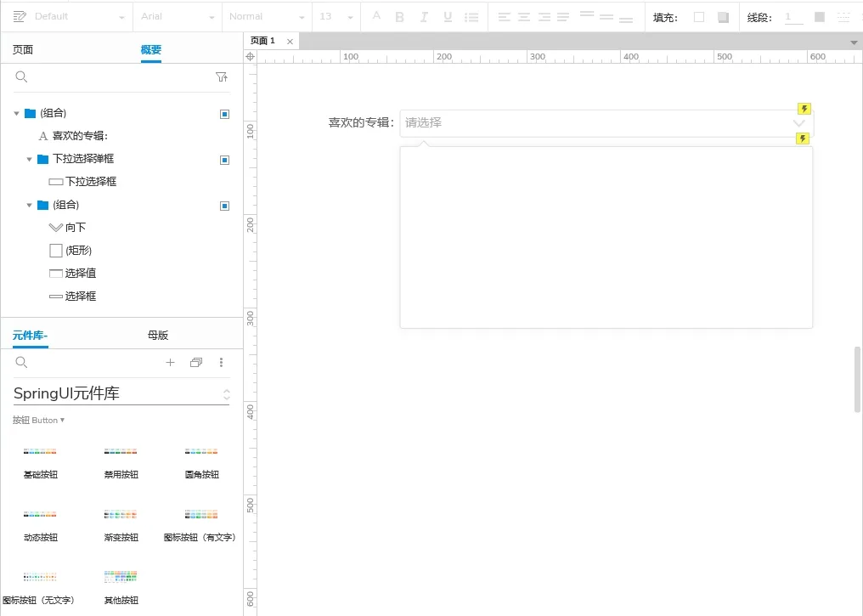Open the canvas tab list arrow
The height and width of the screenshot is (616, 863).
[854, 42]
